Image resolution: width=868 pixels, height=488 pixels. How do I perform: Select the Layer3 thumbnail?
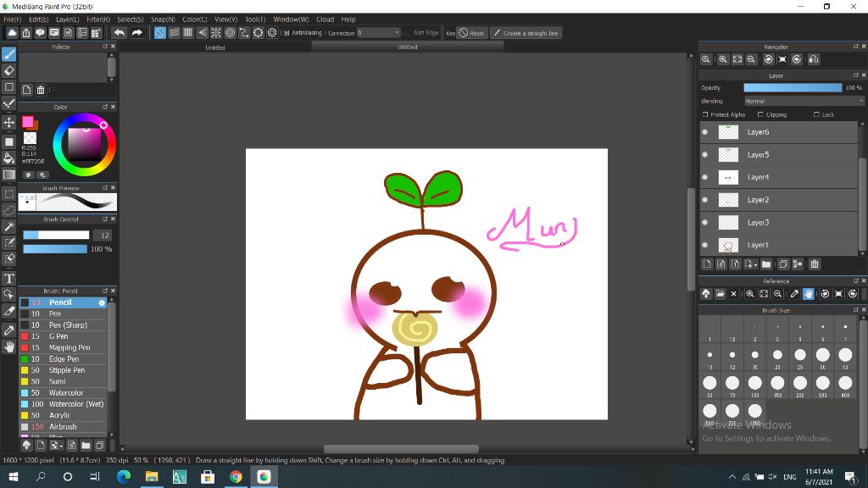pyautogui.click(x=728, y=223)
